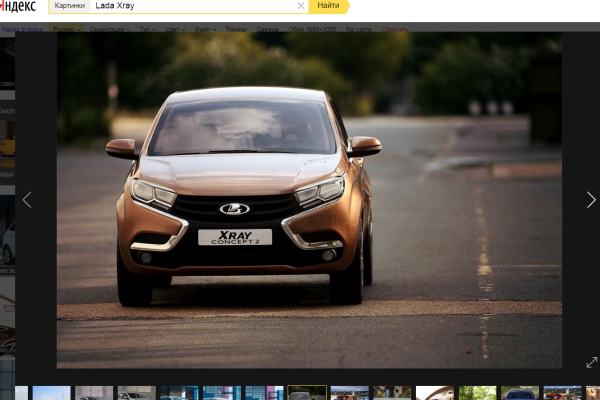Open the mostly white thumbnail with orange curve
Screen dimensions: 600x400
[x=435, y=393]
